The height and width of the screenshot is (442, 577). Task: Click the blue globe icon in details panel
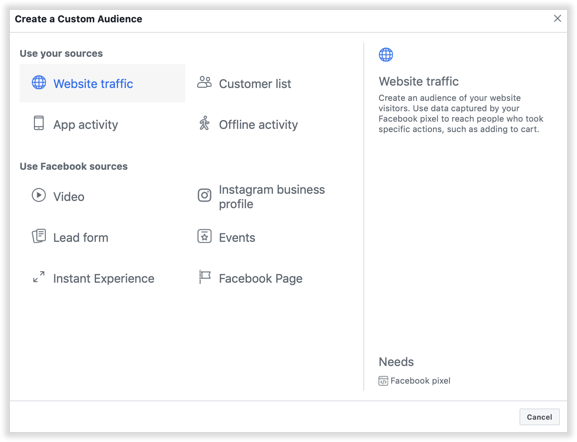(x=386, y=55)
